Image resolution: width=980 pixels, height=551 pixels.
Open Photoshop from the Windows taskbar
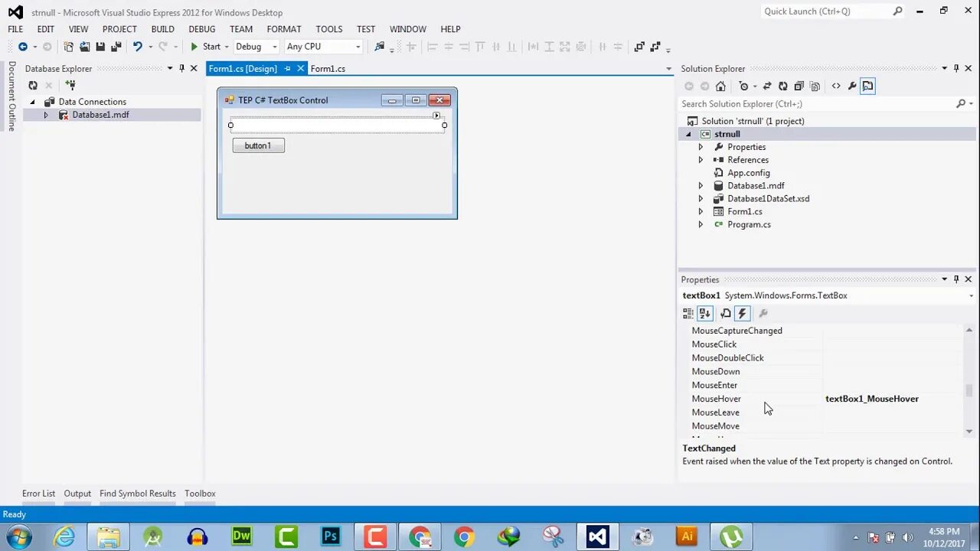tap(331, 536)
